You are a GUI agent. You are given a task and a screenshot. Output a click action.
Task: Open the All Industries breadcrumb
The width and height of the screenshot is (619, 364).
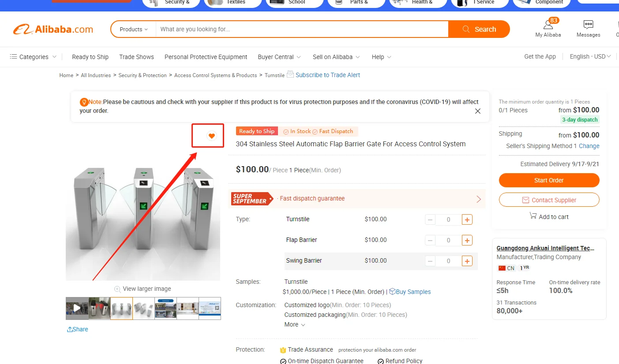(x=96, y=75)
